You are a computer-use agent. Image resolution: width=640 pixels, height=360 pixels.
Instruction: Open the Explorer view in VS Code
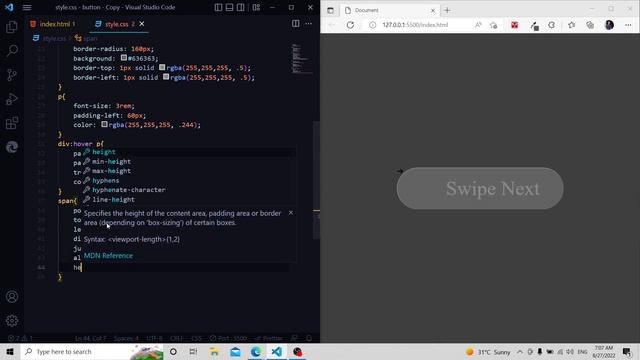click(12, 27)
